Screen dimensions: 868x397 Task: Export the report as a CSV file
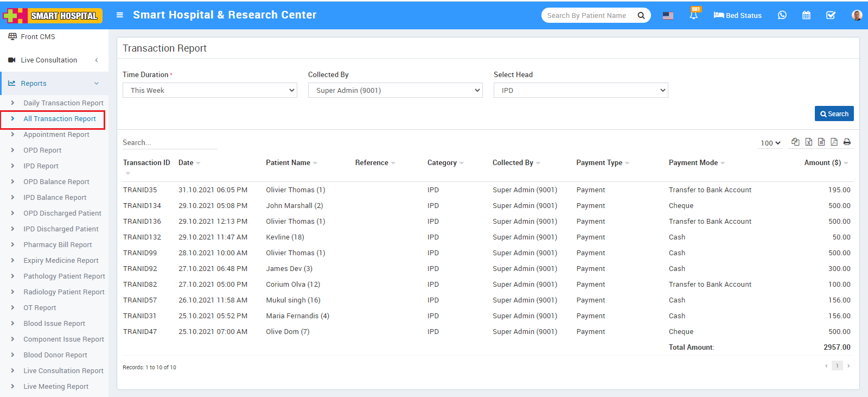click(821, 142)
